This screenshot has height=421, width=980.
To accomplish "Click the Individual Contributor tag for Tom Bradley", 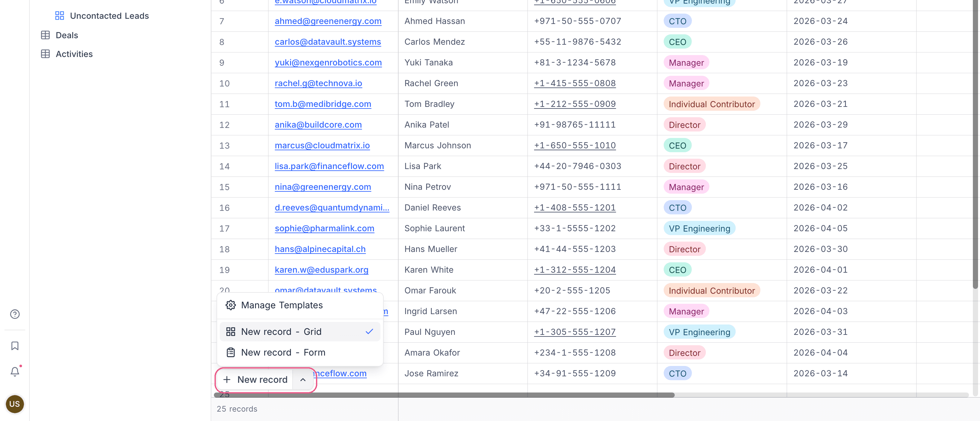I will pos(711,104).
